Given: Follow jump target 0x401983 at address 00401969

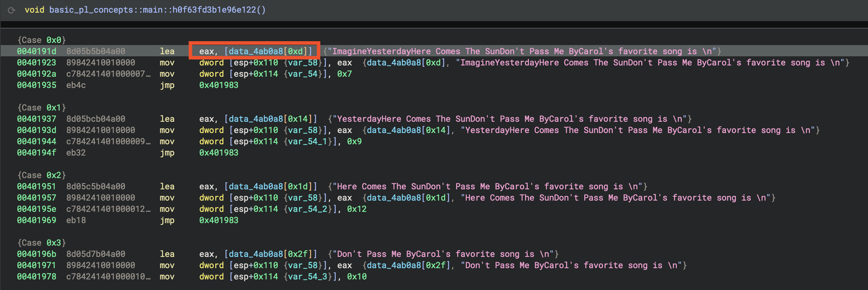Looking at the screenshot, I should 219,220.
